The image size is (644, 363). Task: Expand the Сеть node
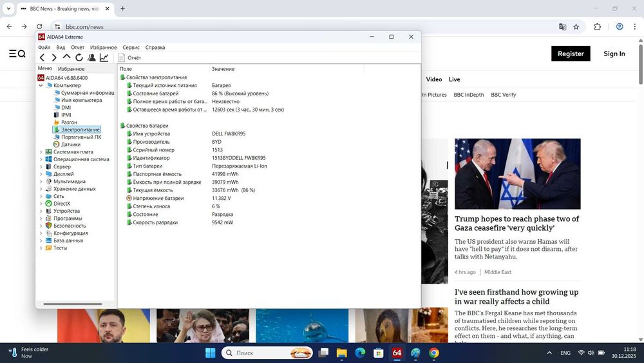pos(41,197)
